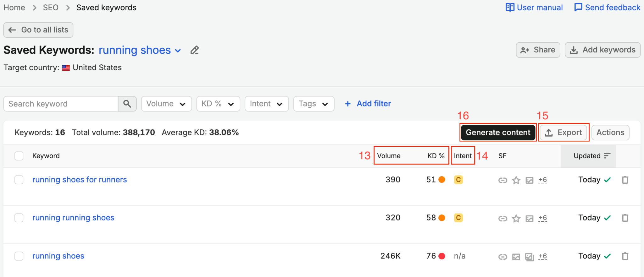Click star SERP feature icon for 'running shoes for runners'
The image size is (644, 277).
click(x=516, y=180)
